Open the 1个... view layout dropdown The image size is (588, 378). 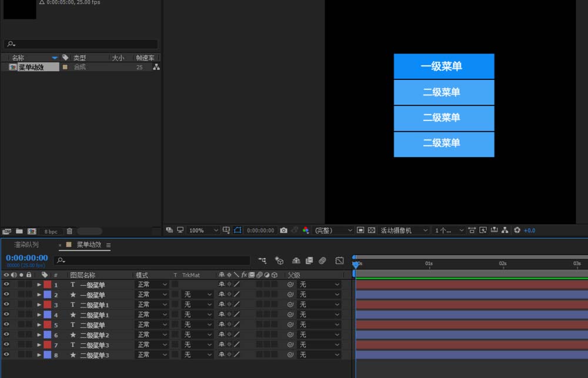(449, 230)
